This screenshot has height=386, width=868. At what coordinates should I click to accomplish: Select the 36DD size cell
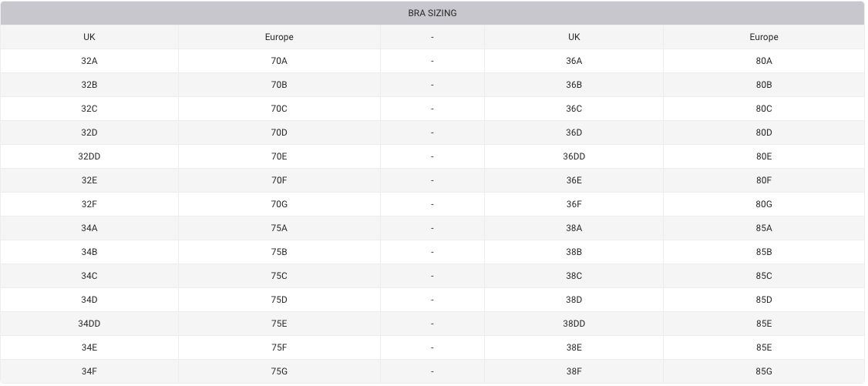pos(574,156)
